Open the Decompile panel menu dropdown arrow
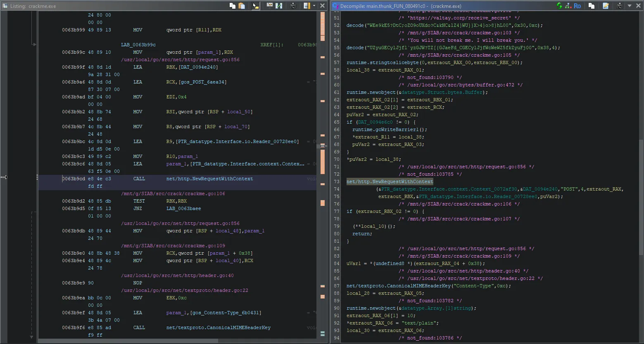Viewport: 644px width, 344px height. 630,6
